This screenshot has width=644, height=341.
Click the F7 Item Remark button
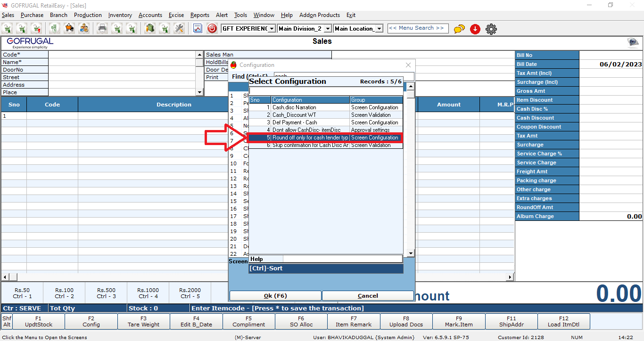354,322
